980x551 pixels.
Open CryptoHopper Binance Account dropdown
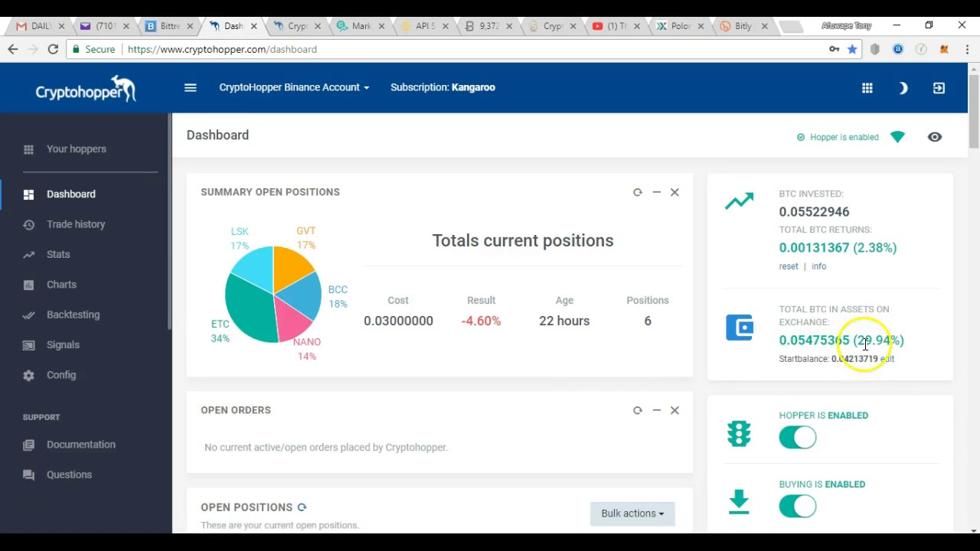coord(294,87)
